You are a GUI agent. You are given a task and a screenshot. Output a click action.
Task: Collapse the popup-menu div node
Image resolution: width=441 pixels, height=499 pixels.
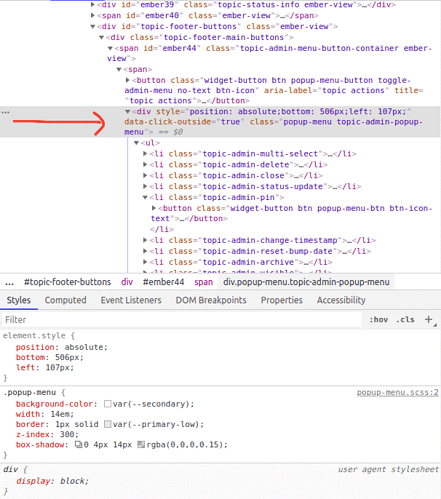[127, 112]
